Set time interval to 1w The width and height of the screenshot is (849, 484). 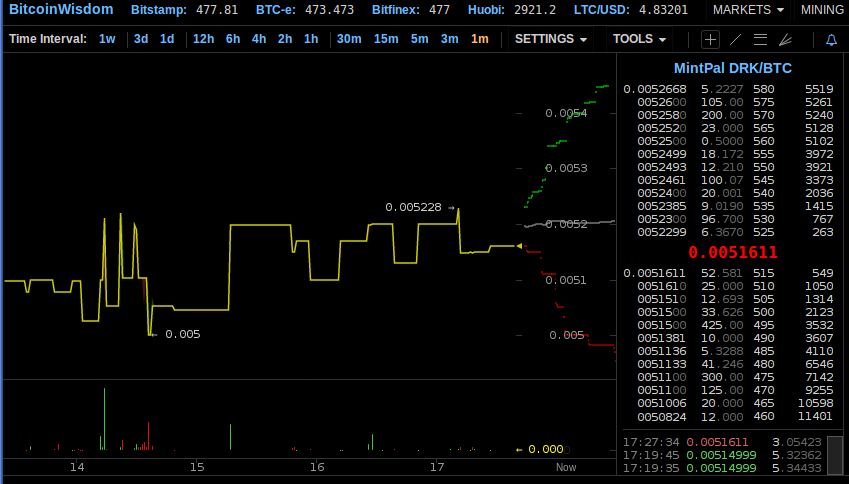click(107, 39)
